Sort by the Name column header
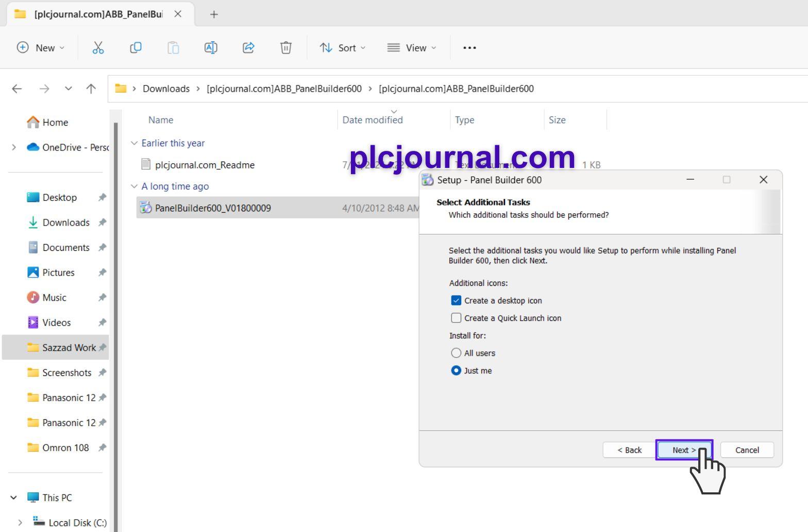The image size is (808, 532). pyautogui.click(x=161, y=120)
